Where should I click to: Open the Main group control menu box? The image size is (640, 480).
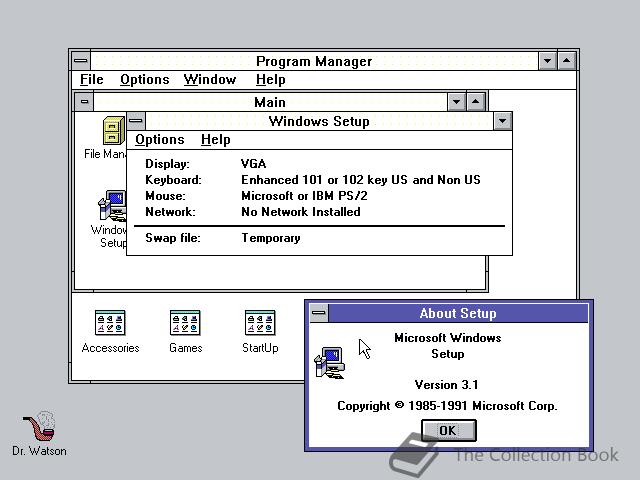click(x=84, y=102)
